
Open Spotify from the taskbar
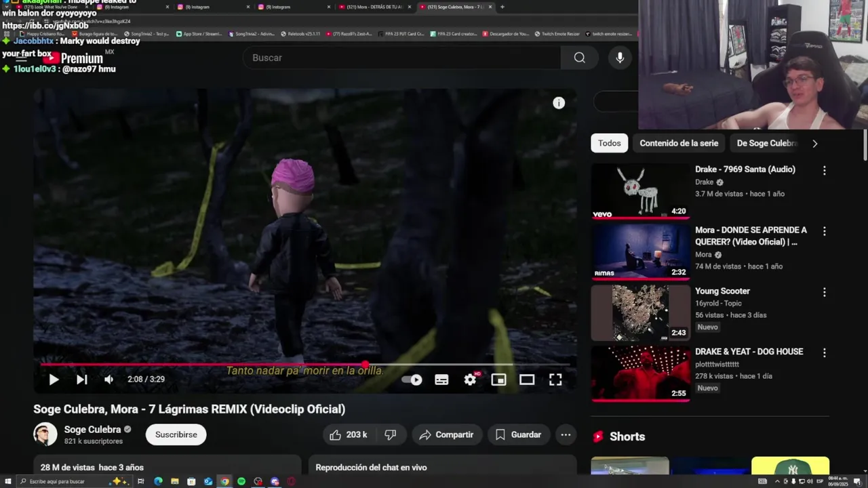tap(241, 481)
